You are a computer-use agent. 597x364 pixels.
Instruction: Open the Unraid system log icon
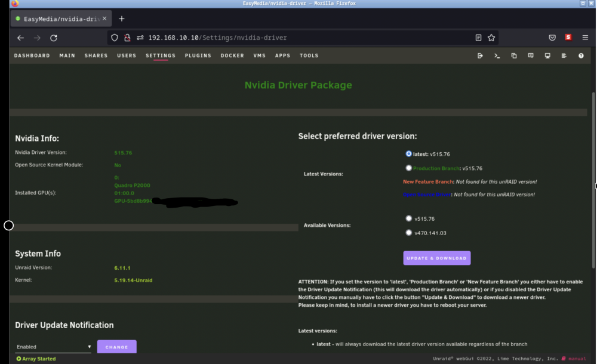[x=564, y=55]
